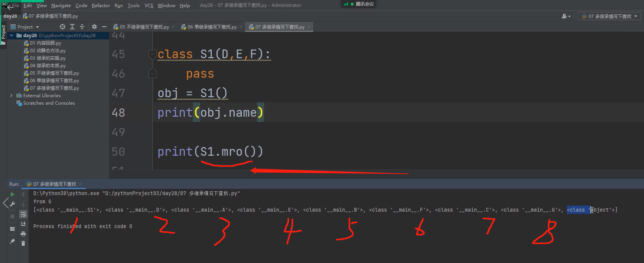The image size is (644, 263).
Task: Click line number 48 in gutter
Action: pos(118,113)
